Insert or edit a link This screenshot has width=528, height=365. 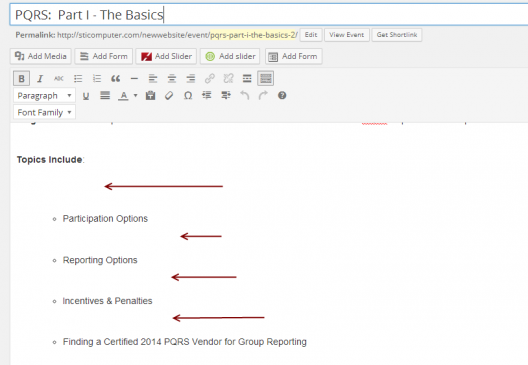[x=209, y=78]
